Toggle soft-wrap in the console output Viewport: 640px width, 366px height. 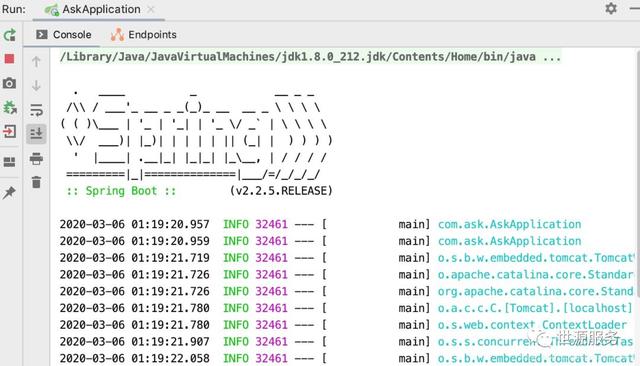coord(36,110)
